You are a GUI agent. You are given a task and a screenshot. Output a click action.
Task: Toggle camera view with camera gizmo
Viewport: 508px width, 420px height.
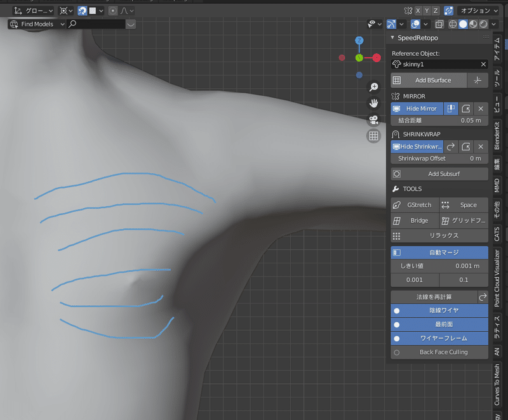coord(373,119)
